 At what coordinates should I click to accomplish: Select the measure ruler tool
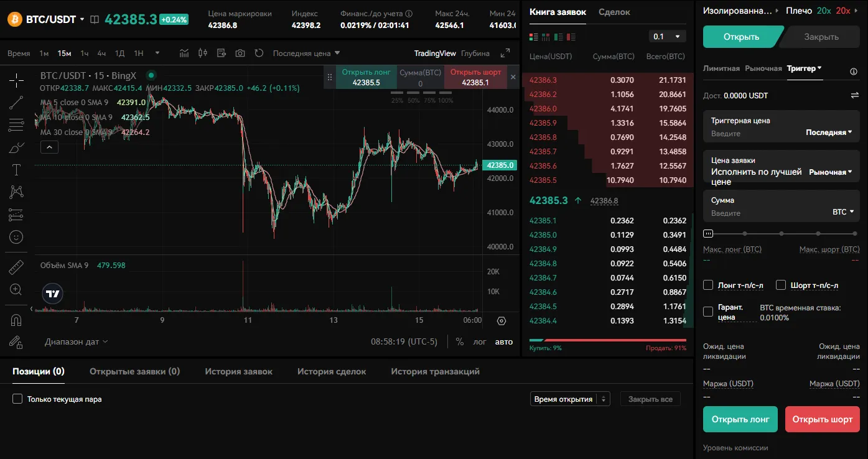(16, 267)
